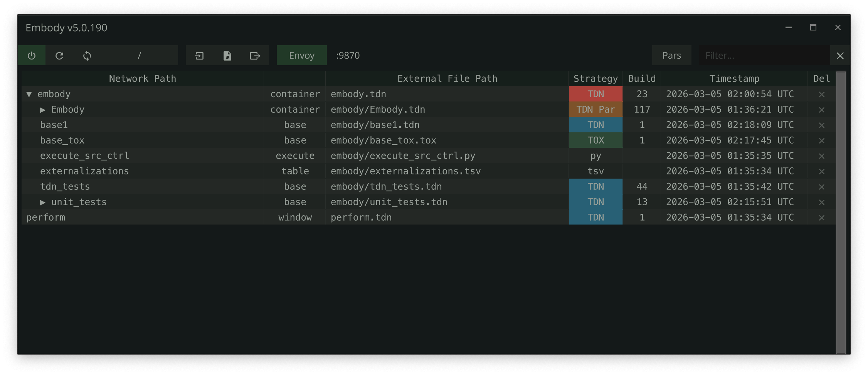Image resolution: width=868 pixels, height=375 pixels.
Task: Click embody/externalizations.tsv file path
Action: [x=405, y=171]
